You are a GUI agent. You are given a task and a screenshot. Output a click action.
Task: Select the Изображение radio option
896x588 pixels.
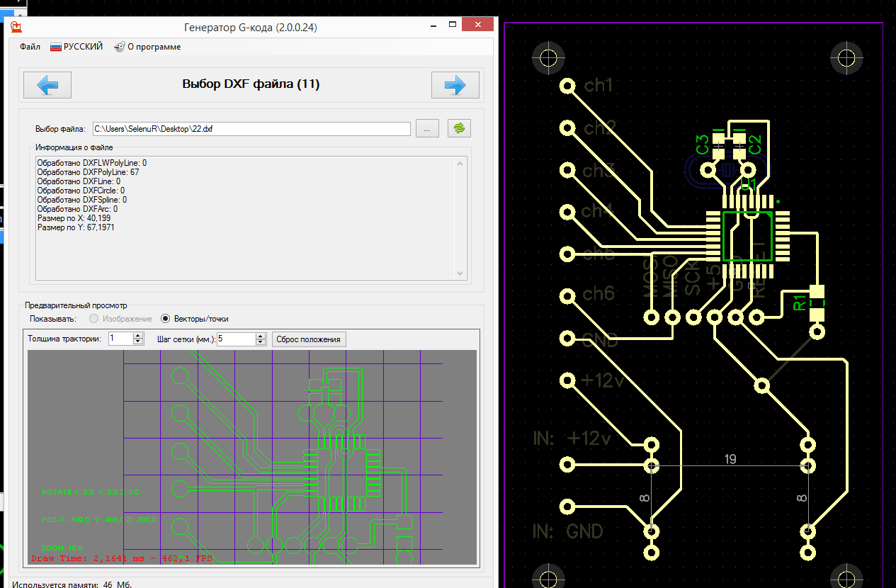(x=95, y=319)
